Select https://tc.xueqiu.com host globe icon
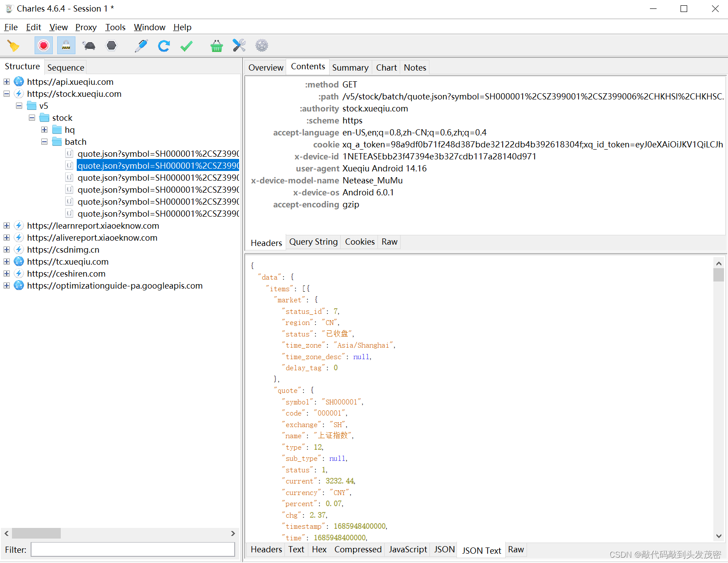 tap(19, 262)
